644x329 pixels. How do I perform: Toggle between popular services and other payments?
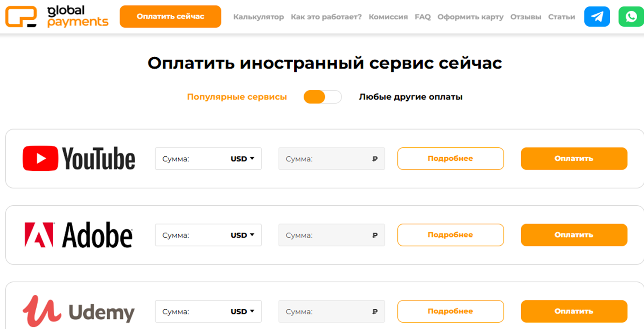click(x=322, y=97)
